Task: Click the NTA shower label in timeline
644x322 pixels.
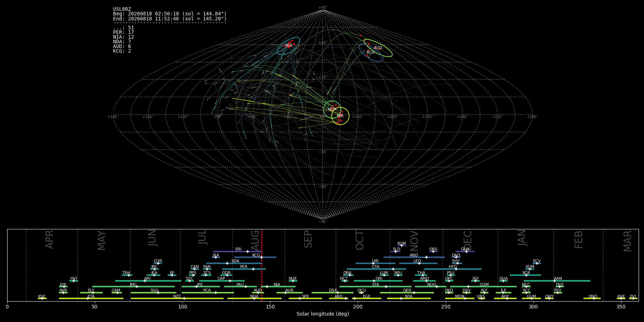Action: (409, 297)
